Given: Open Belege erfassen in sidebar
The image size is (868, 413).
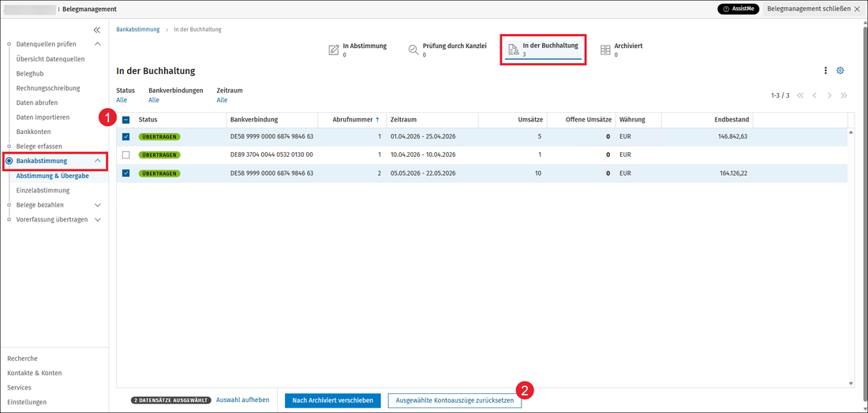Looking at the screenshot, I should [x=39, y=146].
